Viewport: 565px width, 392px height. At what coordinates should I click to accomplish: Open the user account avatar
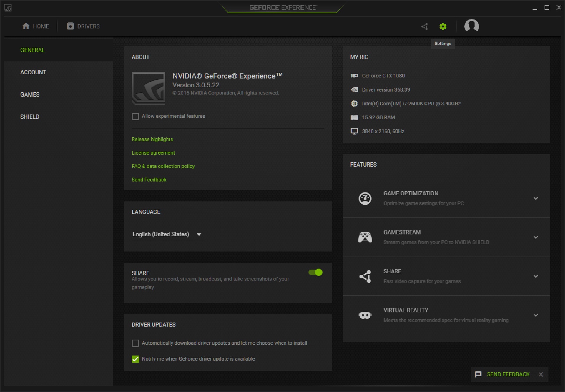tap(471, 26)
